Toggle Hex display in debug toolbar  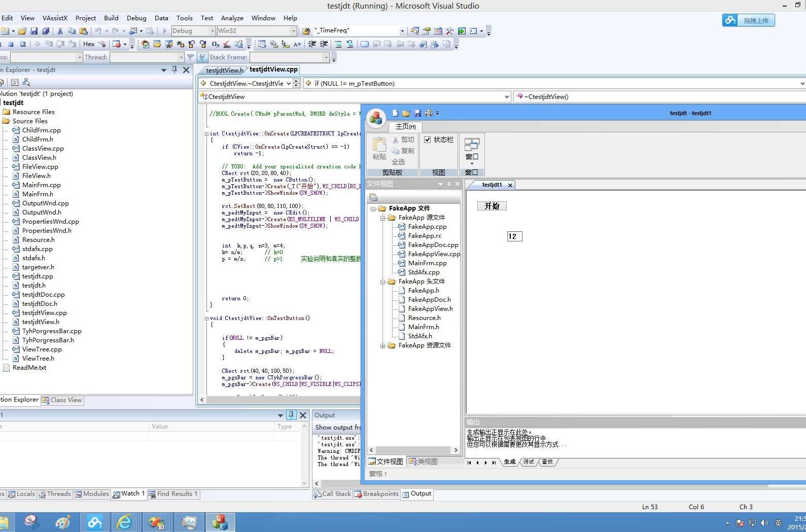tap(89, 44)
